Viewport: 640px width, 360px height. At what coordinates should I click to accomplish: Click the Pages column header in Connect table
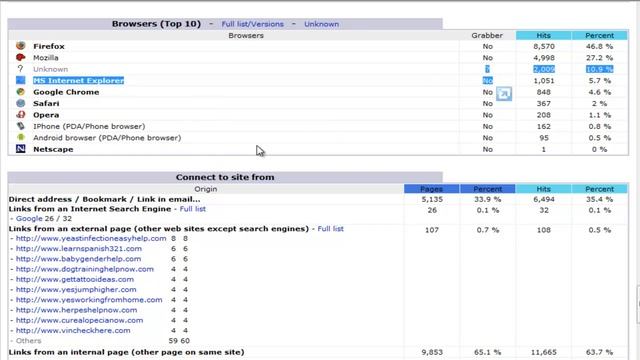[431, 189]
